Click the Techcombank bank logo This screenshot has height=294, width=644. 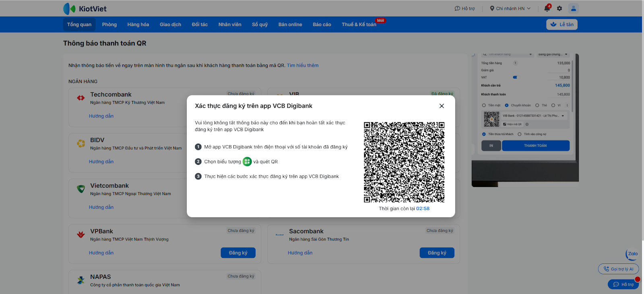[81, 98]
